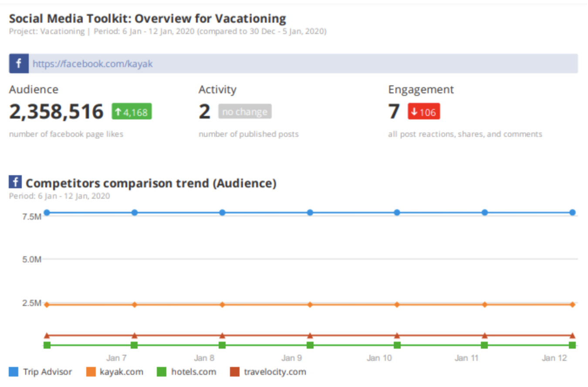Click the travelocity.com triangle marker on Jan 8
Viewport: 588px width, 387px height.
pos(222,336)
